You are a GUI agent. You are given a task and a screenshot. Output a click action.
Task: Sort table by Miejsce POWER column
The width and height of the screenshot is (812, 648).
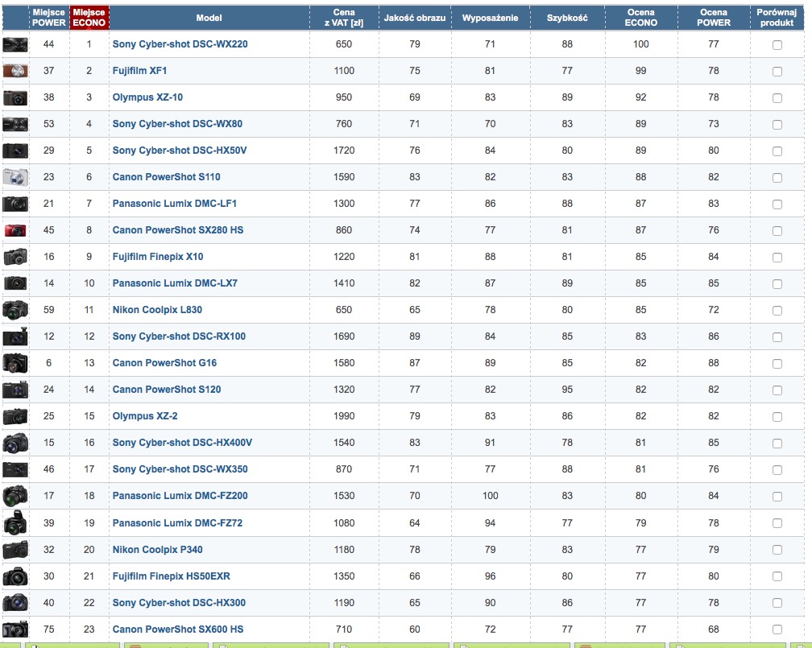(x=48, y=18)
